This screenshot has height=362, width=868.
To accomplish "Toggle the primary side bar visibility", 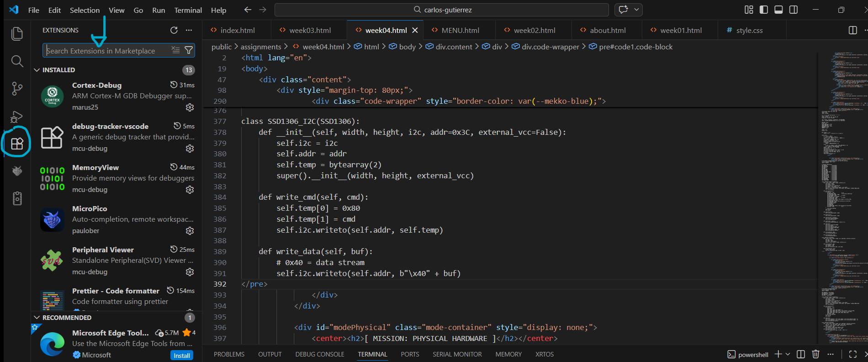I will coord(764,10).
